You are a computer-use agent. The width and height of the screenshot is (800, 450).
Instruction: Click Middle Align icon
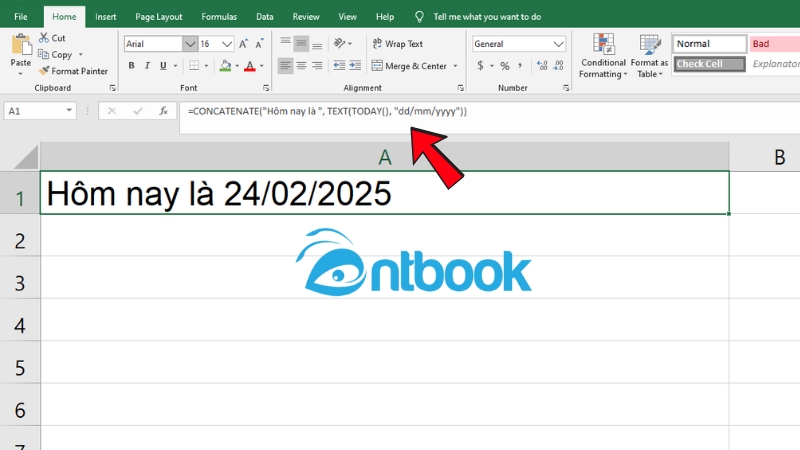301,43
